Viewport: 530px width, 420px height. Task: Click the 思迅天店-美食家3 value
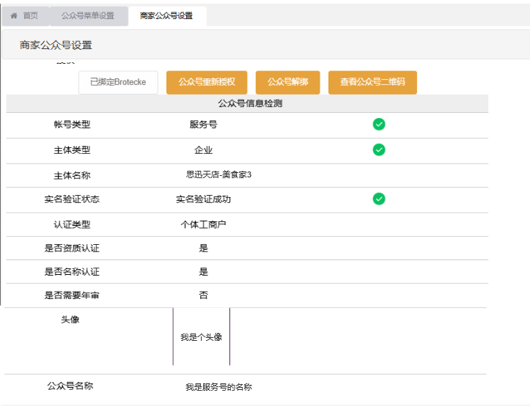pos(218,174)
